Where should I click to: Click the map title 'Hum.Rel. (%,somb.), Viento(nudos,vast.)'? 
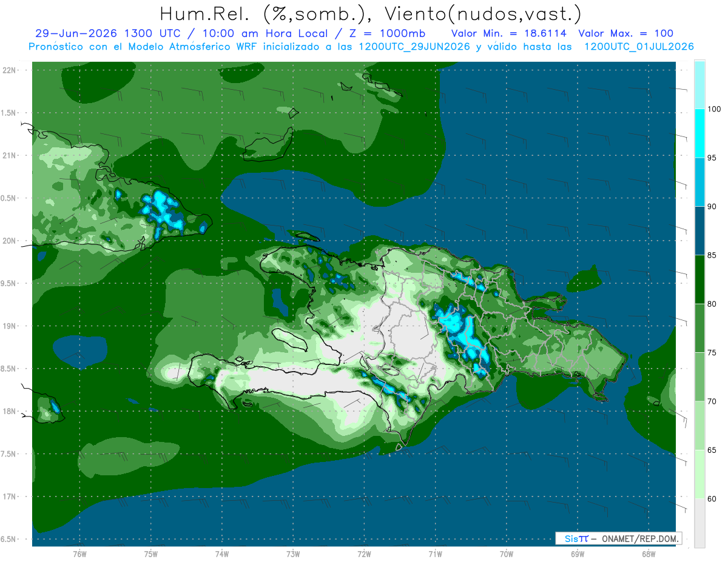(370, 13)
